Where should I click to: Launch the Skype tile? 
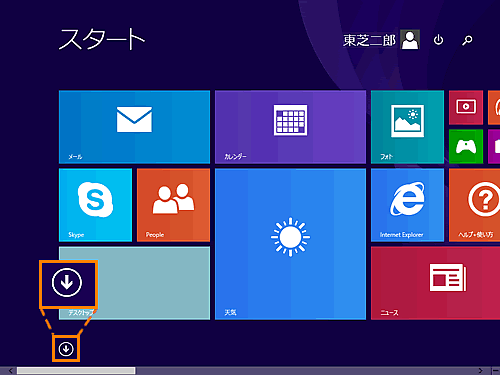tap(95, 205)
